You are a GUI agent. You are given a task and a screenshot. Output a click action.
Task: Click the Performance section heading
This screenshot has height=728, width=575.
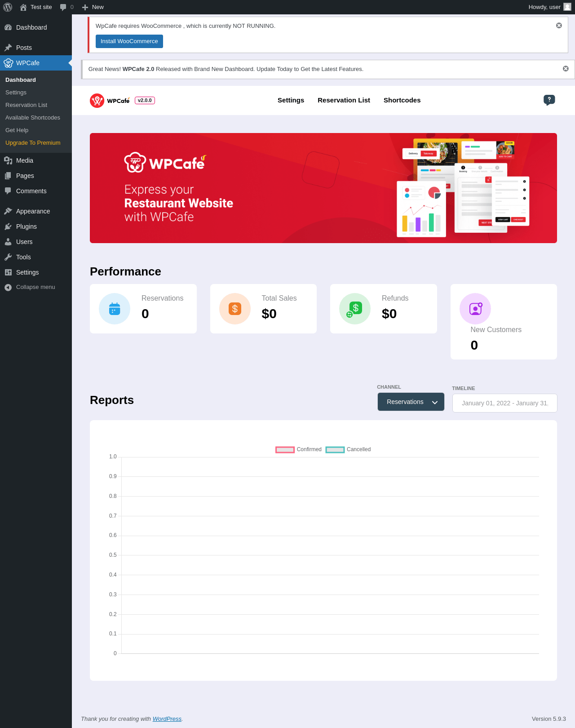tap(125, 271)
